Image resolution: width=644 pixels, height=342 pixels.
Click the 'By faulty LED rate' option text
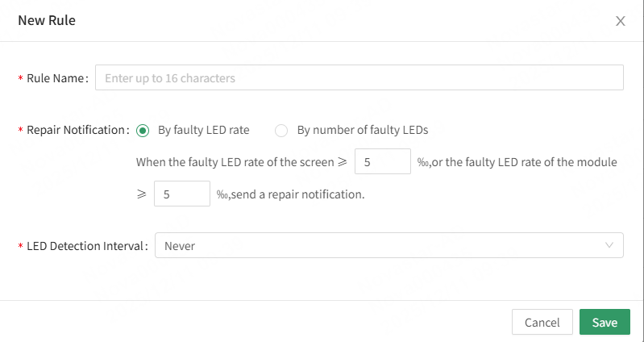click(203, 130)
